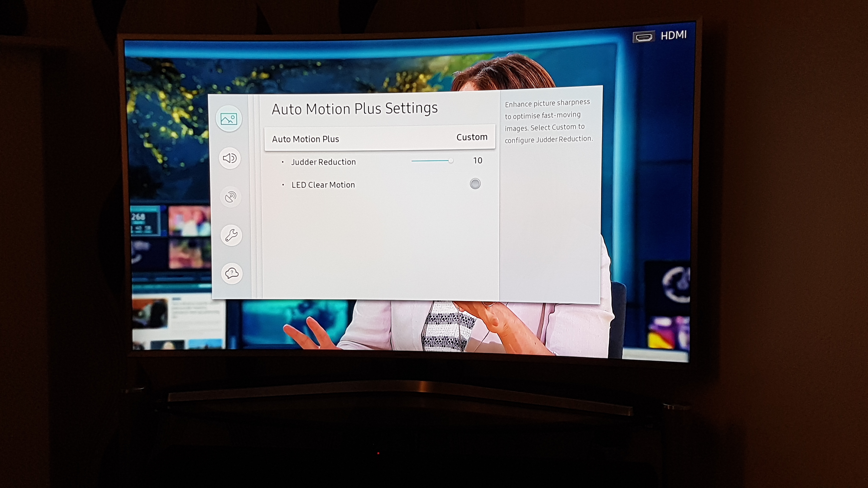Image resolution: width=868 pixels, height=488 pixels.
Task: Select the Broadcasting satellite dish icon
Action: point(231,197)
